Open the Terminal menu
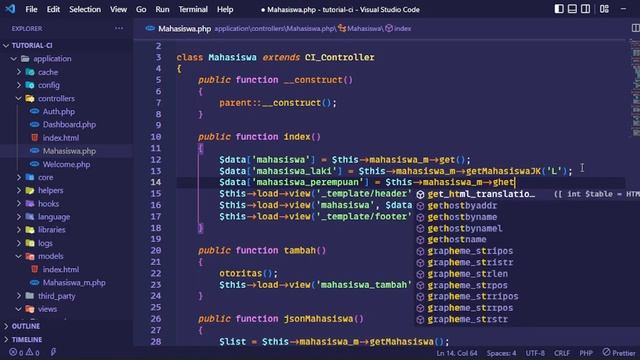 pyautogui.click(x=193, y=9)
